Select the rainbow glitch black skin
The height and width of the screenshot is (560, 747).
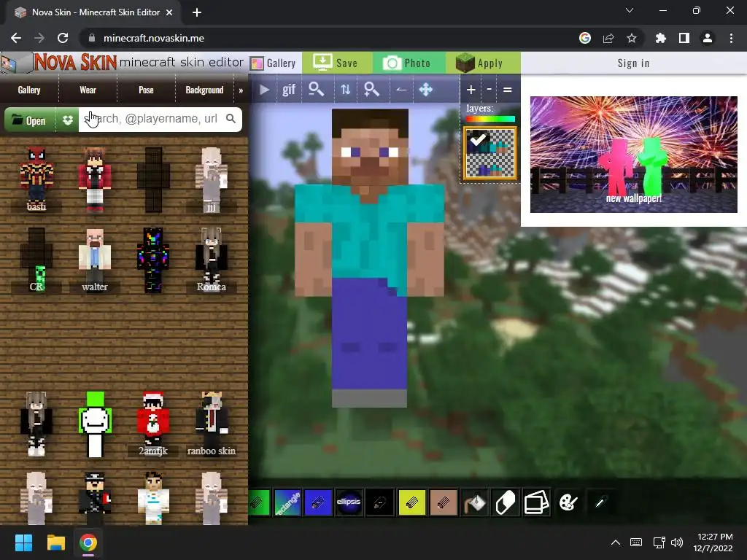(153, 260)
